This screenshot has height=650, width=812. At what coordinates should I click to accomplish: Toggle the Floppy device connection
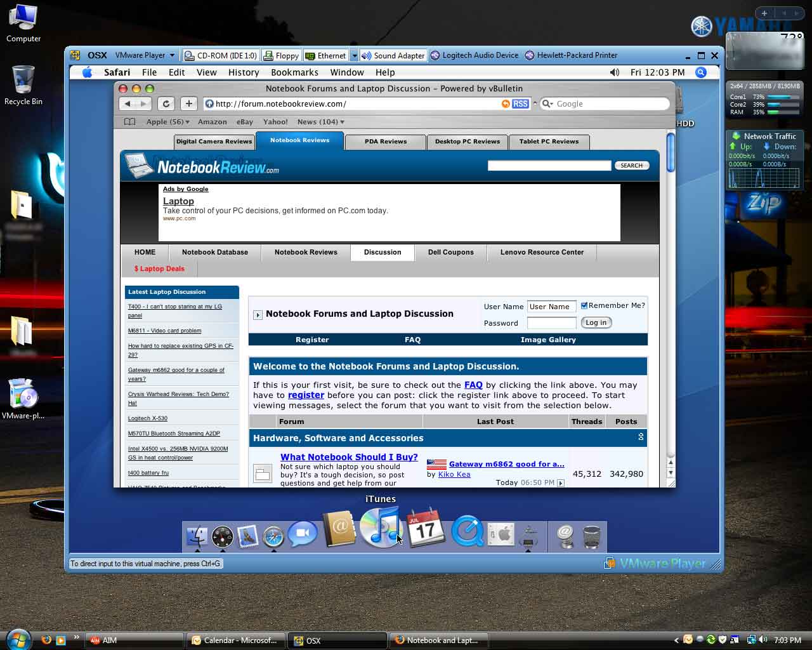click(x=281, y=55)
